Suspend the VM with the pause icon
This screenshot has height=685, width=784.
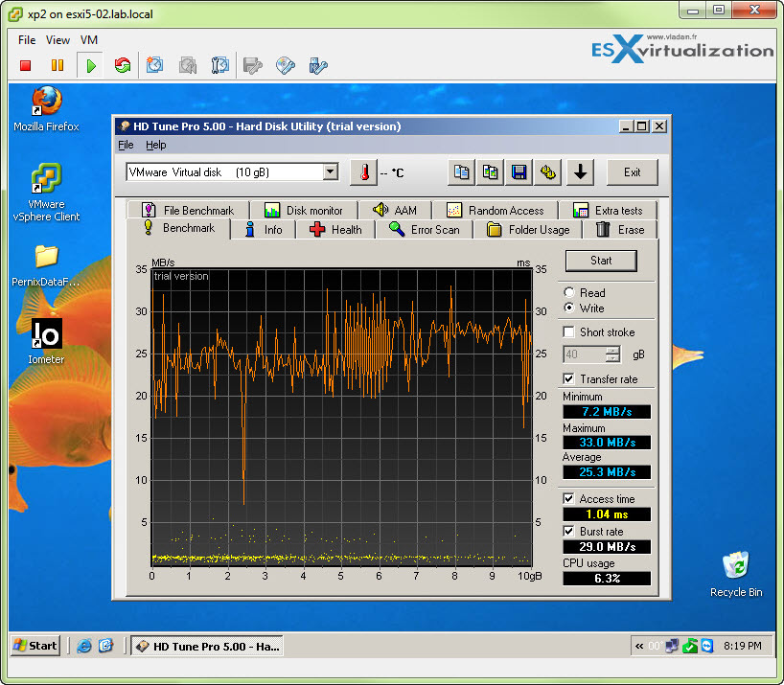click(58, 65)
